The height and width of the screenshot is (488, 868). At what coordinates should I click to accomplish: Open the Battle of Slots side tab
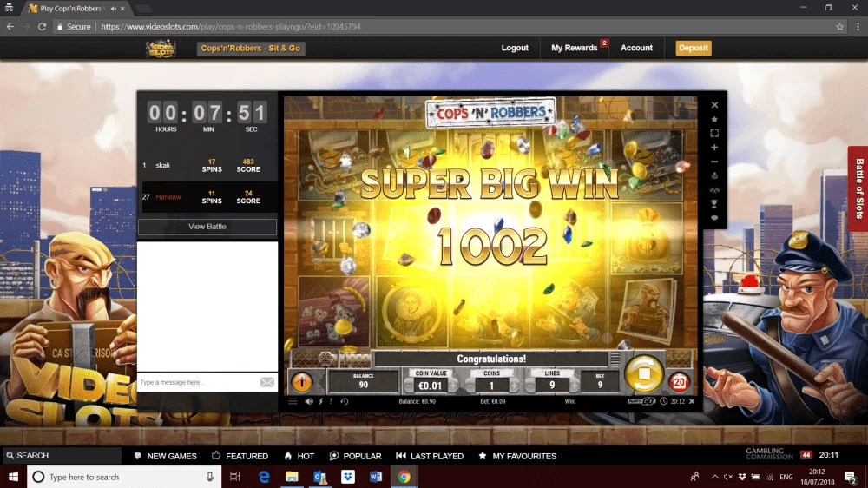pos(858,188)
